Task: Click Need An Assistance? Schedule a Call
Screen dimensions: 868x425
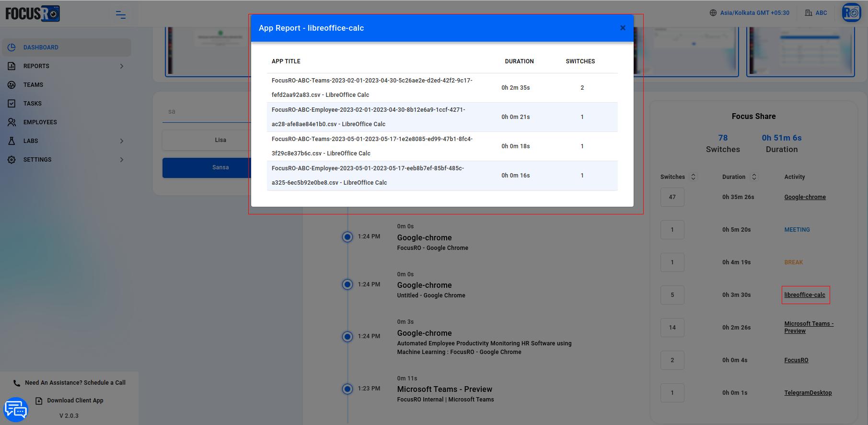Action: (75, 383)
